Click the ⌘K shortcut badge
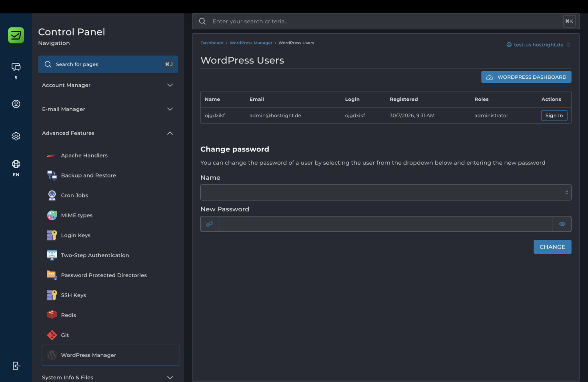This screenshot has height=382, width=588. pyautogui.click(x=569, y=21)
